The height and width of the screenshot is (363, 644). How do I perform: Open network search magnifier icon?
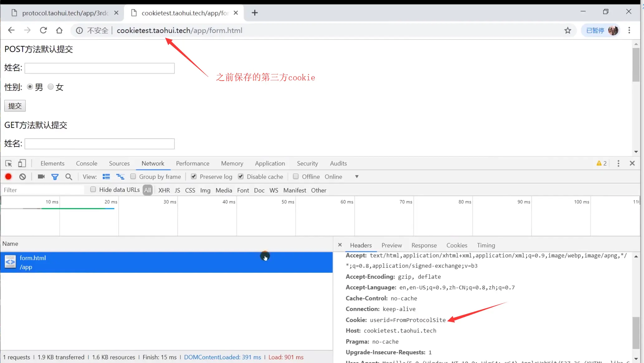69,177
